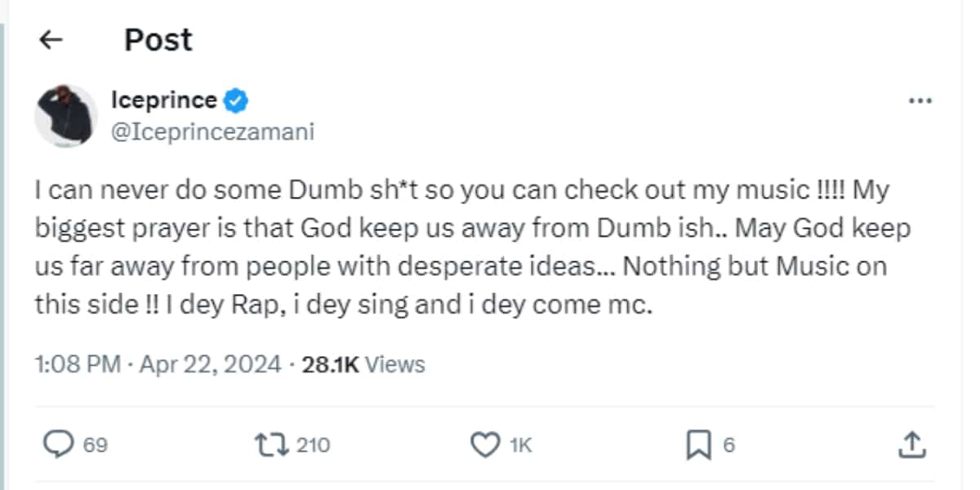Click the Post header title

coord(158,40)
